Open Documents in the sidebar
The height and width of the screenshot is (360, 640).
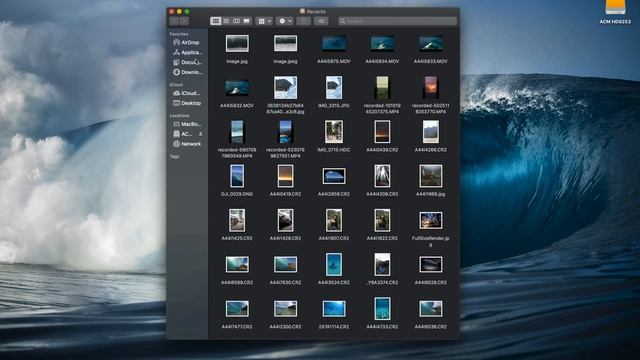(187, 62)
